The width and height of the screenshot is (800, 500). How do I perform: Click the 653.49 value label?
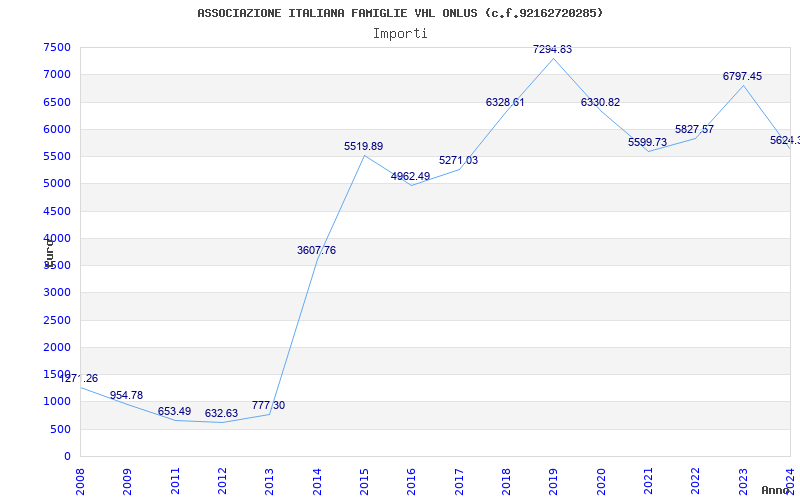coord(174,411)
